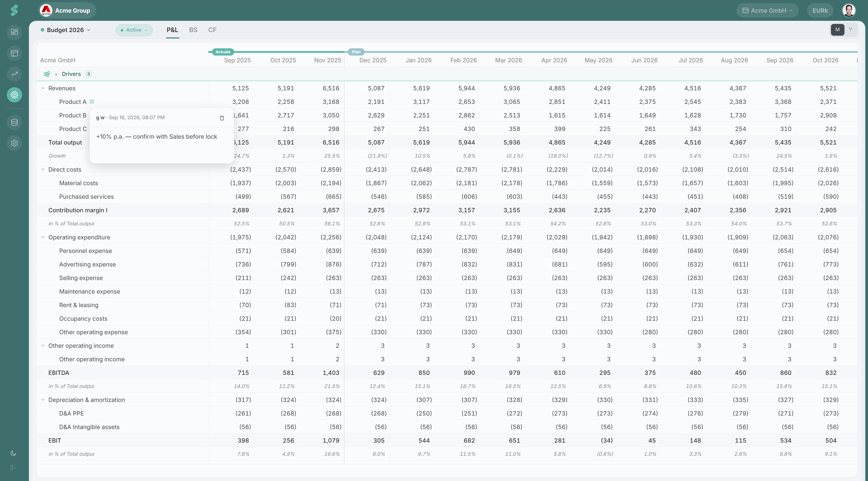Switch to the CF tab

click(212, 30)
